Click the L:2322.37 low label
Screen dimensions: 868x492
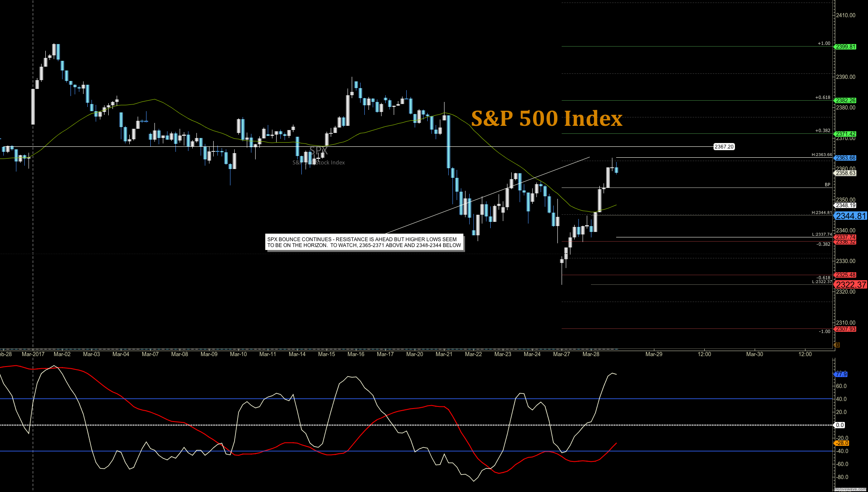[822, 282]
